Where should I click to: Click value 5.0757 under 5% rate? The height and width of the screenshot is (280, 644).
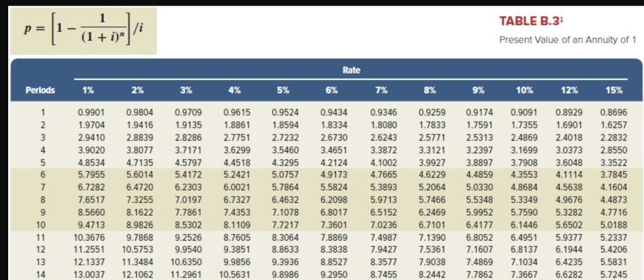[x=286, y=174]
